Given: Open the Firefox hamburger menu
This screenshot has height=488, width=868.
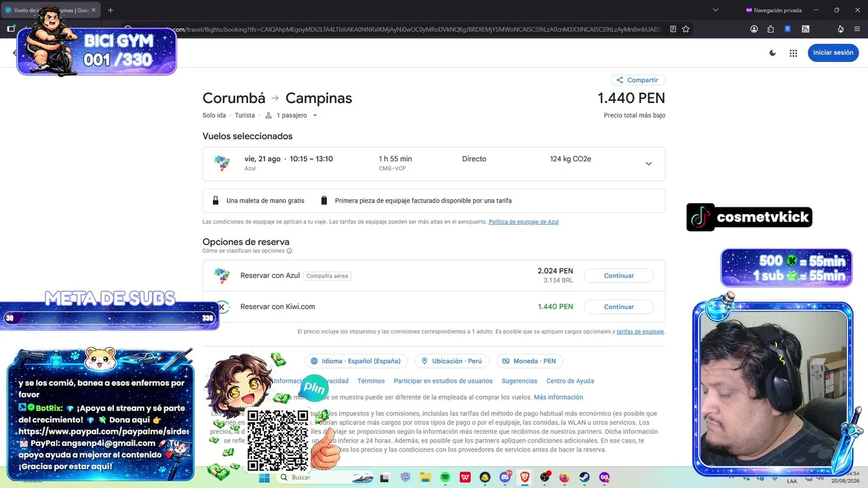Looking at the screenshot, I should pyautogui.click(x=857, y=29).
